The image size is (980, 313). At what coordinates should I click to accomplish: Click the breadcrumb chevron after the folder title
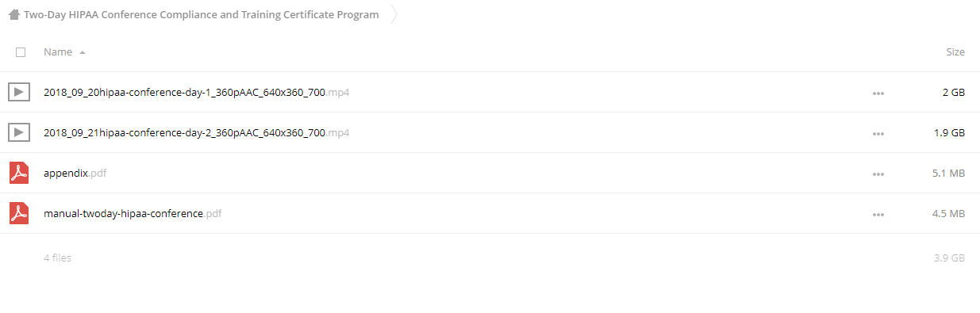point(394,14)
